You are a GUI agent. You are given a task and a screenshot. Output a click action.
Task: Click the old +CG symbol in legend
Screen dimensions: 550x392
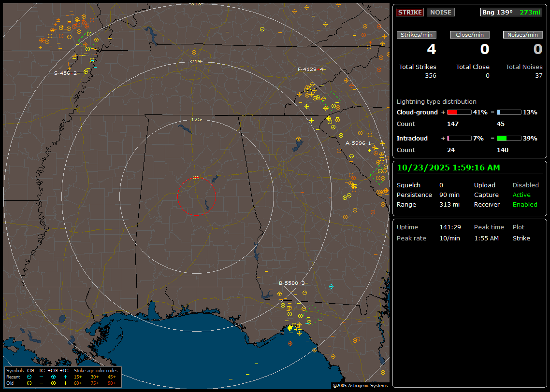click(x=53, y=383)
